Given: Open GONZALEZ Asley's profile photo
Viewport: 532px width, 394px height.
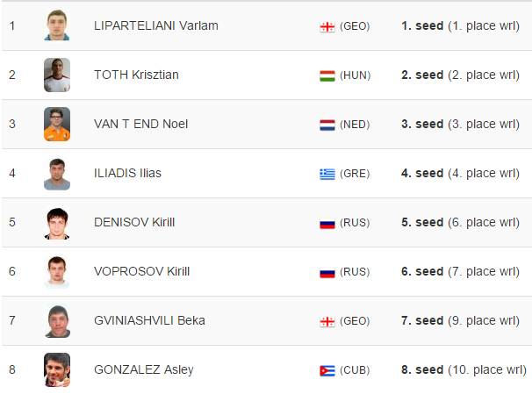Looking at the screenshot, I should (57, 370).
